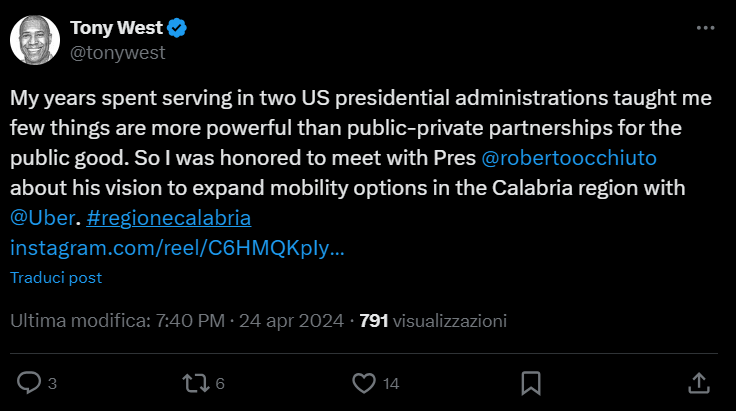This screenshot has height=411, width=736.
Task: Open the share post icon
Action: click(700, 382)
